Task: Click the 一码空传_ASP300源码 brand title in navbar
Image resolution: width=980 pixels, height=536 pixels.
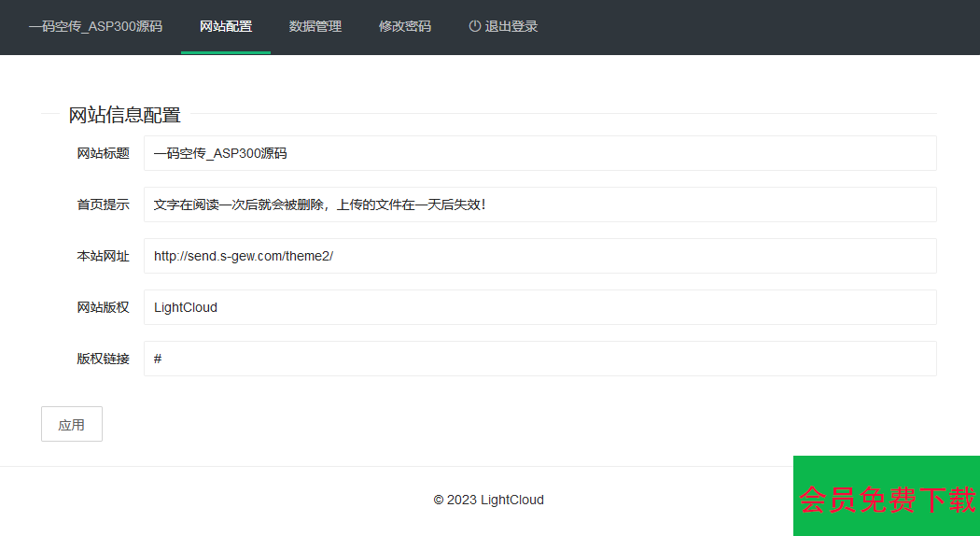Action: click(x=95, y=26)
